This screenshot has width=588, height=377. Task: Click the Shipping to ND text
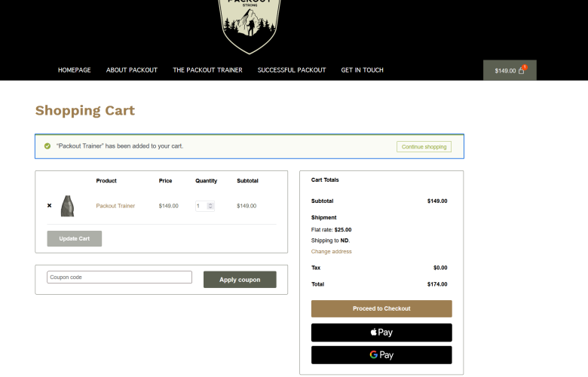click(x=330, y=241)
